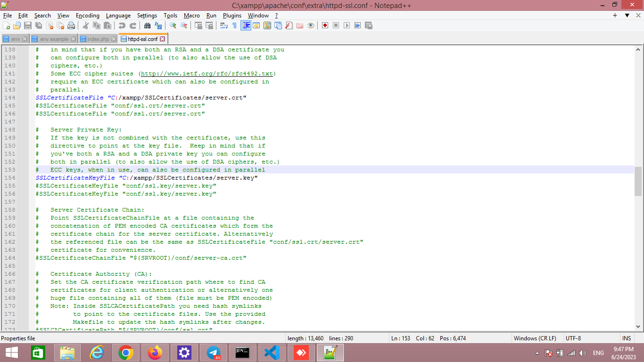Open the Replace dialog toolbar icon
The image size is (644, 362).
click(158, 25)
